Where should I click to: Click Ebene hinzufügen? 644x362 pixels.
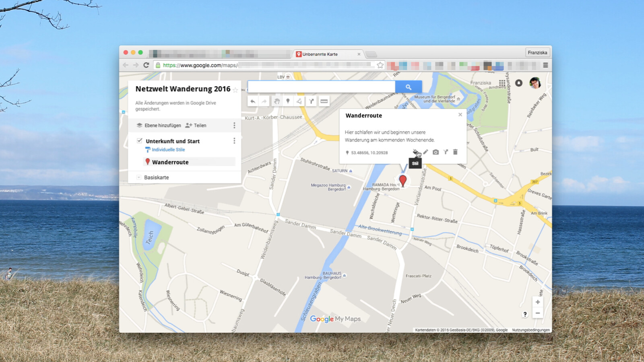(x=159, y=125)
